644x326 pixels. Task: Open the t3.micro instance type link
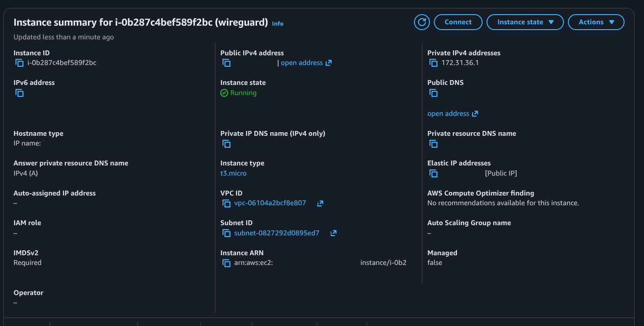click(x=234, y=173)
